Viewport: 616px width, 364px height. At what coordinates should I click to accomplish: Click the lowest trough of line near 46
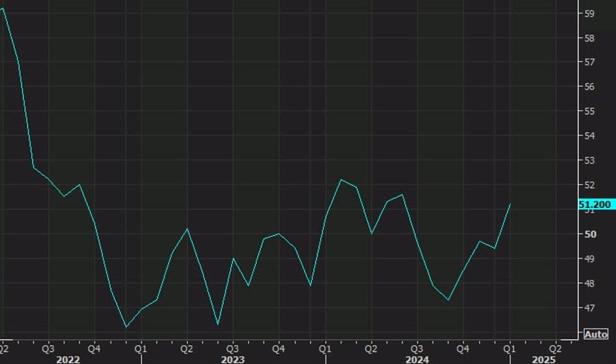[126, 327]
